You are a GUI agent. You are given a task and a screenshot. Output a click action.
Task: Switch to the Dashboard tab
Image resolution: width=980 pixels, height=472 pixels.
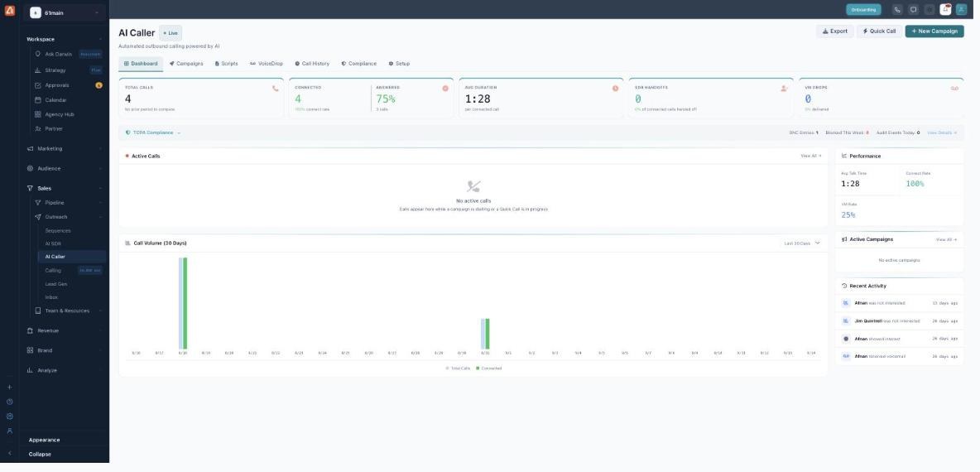click(141, 64)
